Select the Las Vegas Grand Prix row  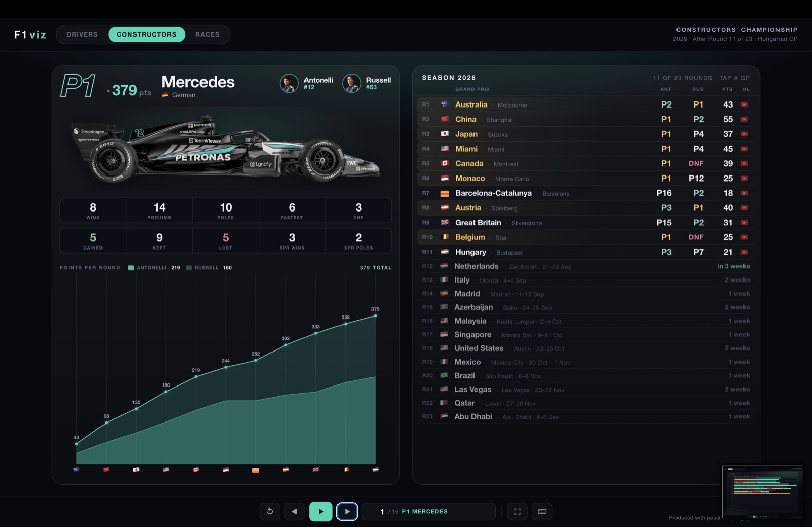(x=586, y=390)
